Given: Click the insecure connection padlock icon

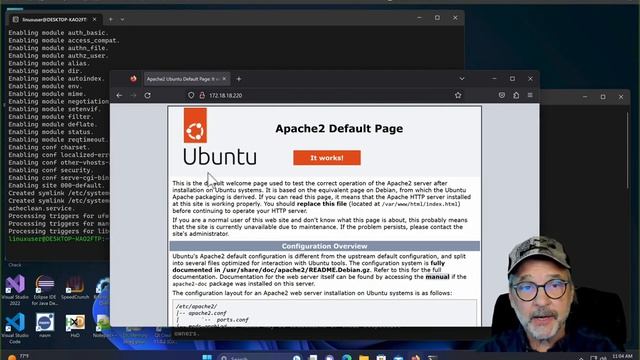Looking at the screenshot, I should point(202,95).
